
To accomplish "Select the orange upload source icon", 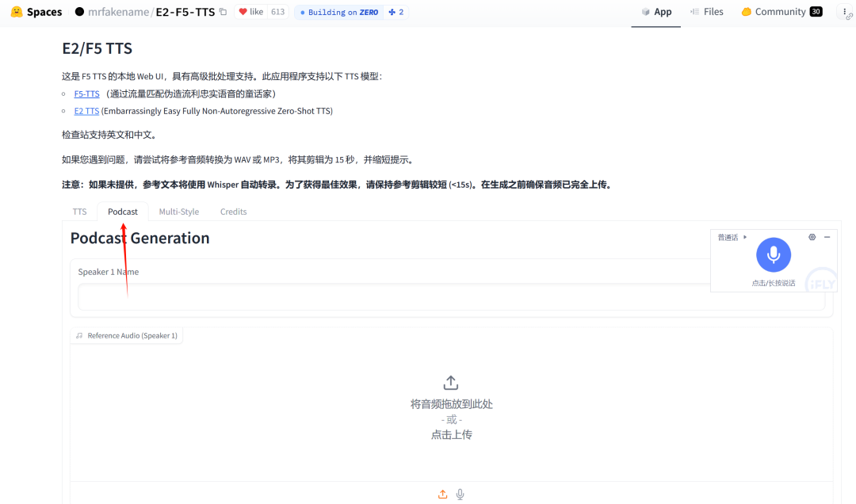I will (443, 494).
